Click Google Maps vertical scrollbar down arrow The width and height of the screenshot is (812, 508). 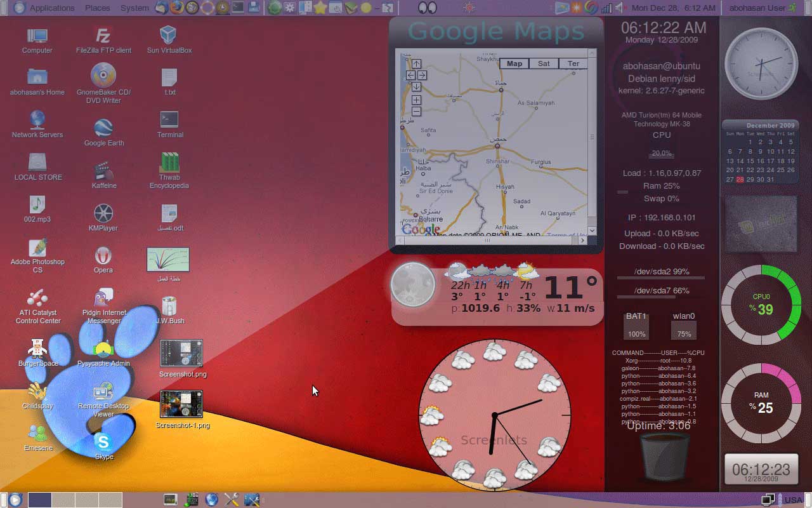[592, 231]
